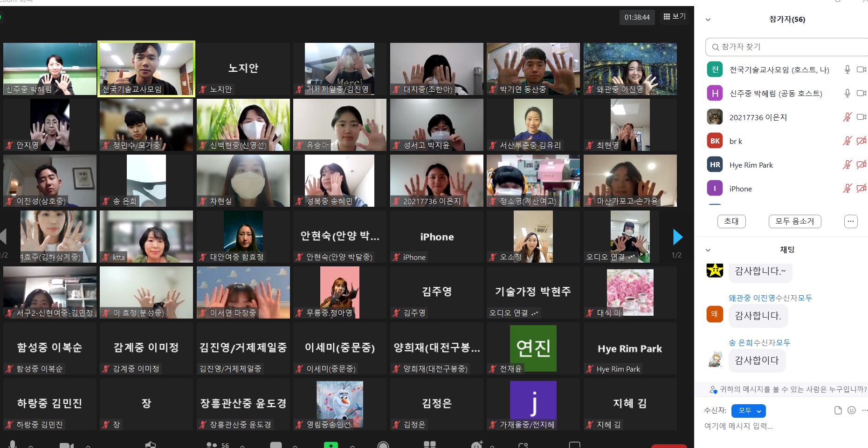Open the Participants icon showing 56

(212, 445)
